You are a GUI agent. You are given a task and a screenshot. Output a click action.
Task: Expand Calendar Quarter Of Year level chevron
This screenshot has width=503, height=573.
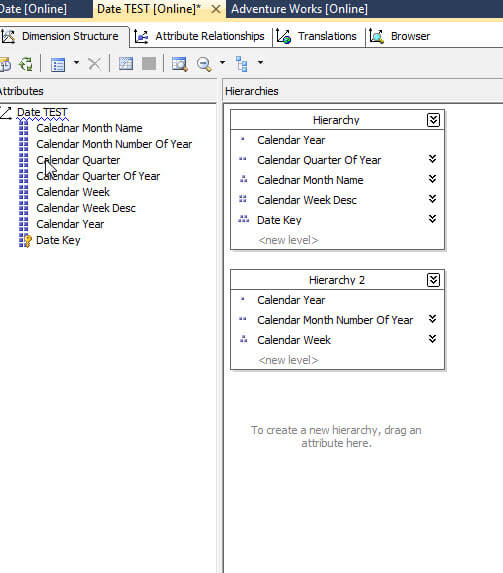click(x=432, y=159)
